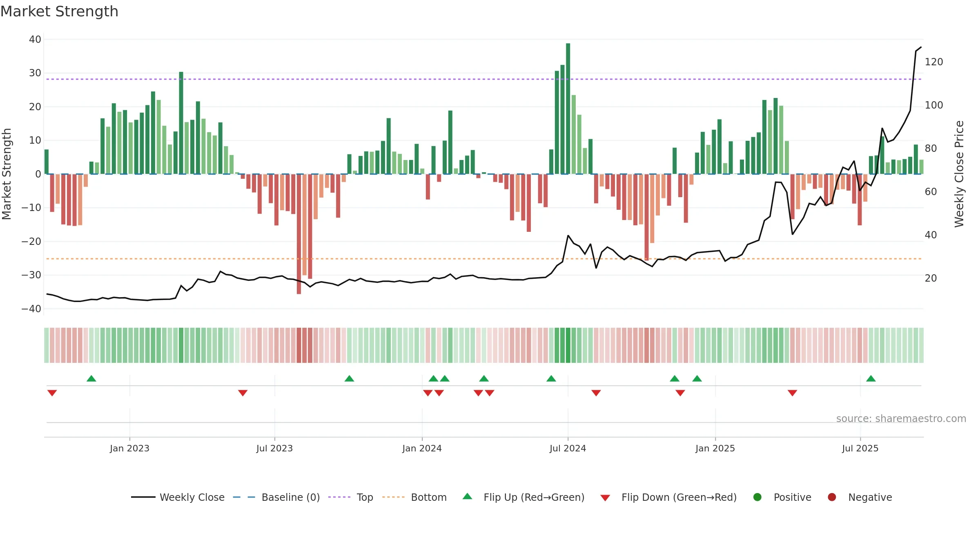980x551 pixels.
Task: Click the source: sharemaestro.com text
Action: [901, 418]
